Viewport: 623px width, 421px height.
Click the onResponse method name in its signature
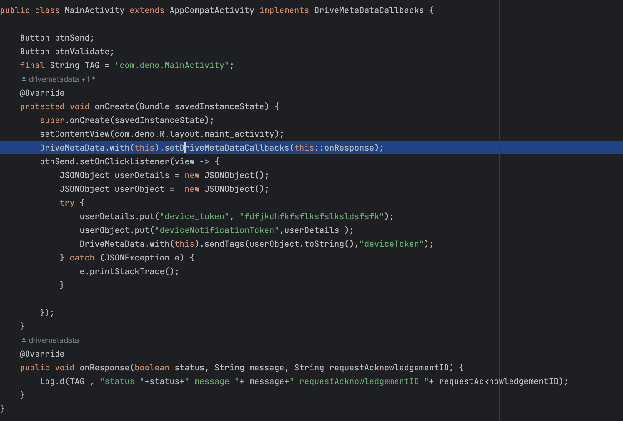pos(104,367)
